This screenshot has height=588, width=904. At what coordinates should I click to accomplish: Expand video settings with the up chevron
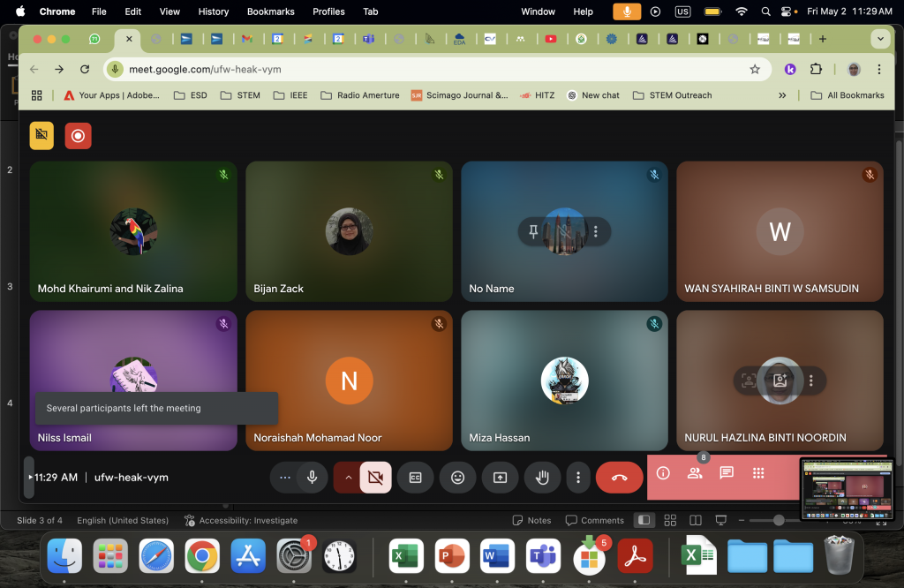pyautogui.click(x=348, y=478)
